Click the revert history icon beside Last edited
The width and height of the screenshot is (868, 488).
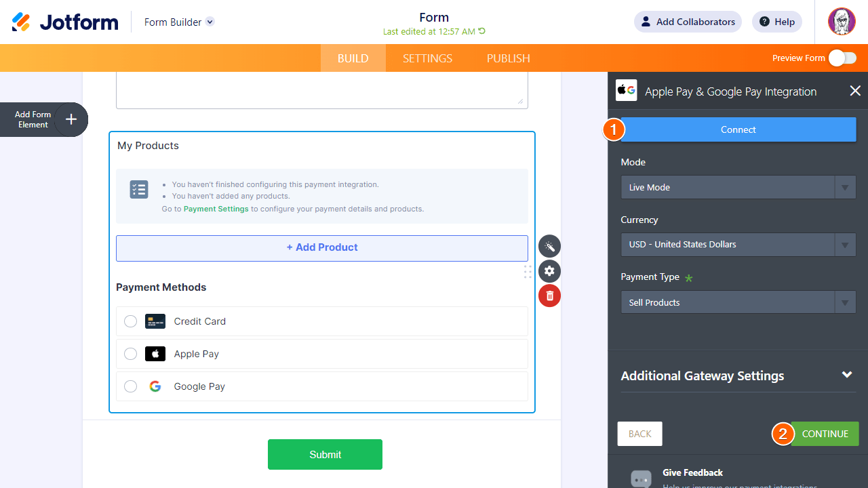point(482,31)
